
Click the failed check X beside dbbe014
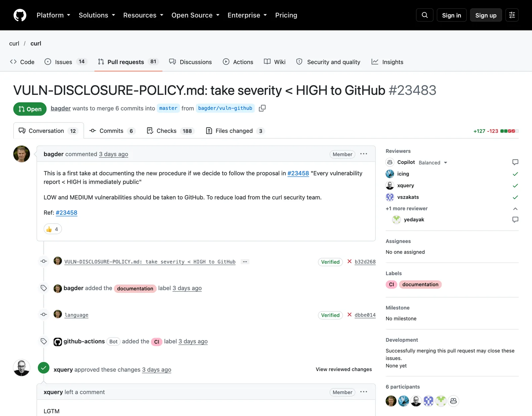click(349, 315)
